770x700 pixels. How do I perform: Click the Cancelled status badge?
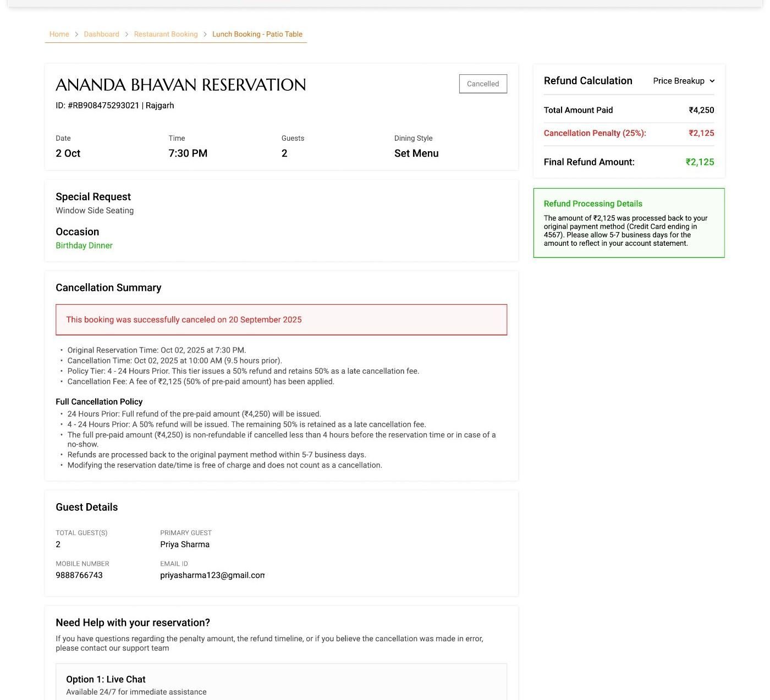[x=483, y=84]
